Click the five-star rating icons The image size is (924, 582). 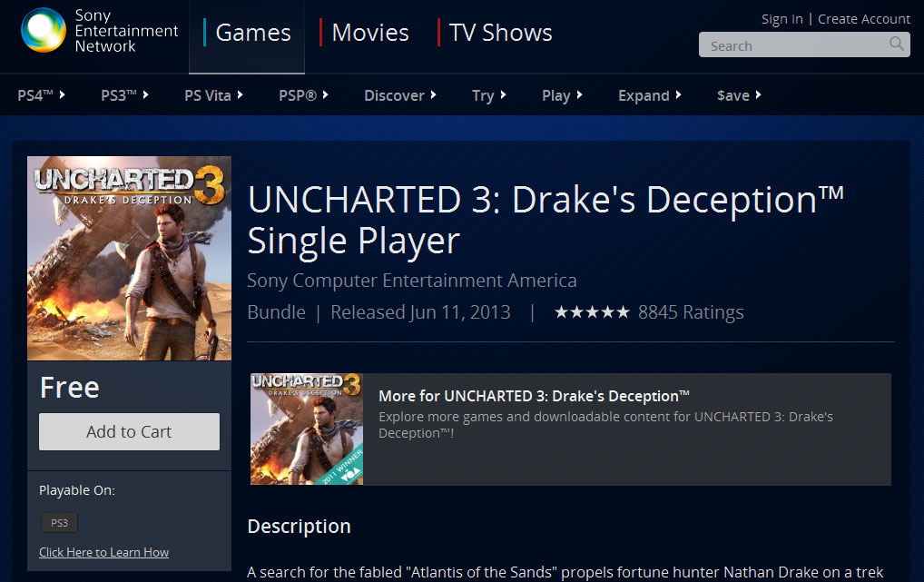[x=592, y=312]
